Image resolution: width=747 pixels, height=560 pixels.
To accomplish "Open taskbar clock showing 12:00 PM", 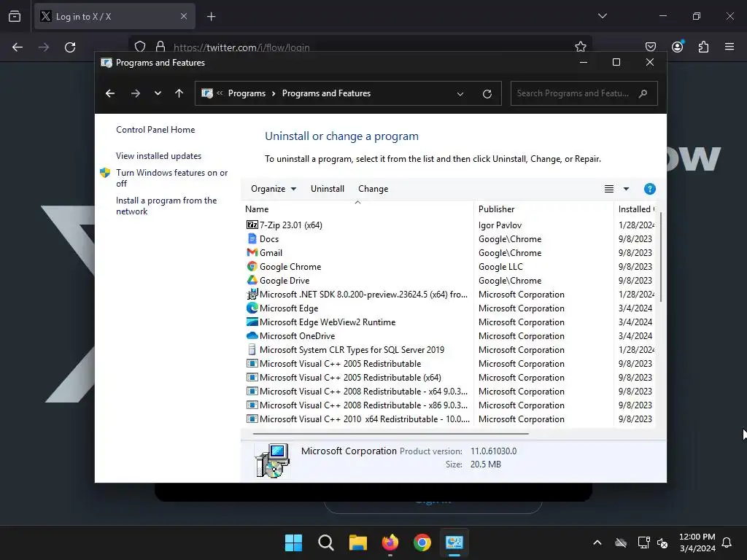I will pos(697,542).
